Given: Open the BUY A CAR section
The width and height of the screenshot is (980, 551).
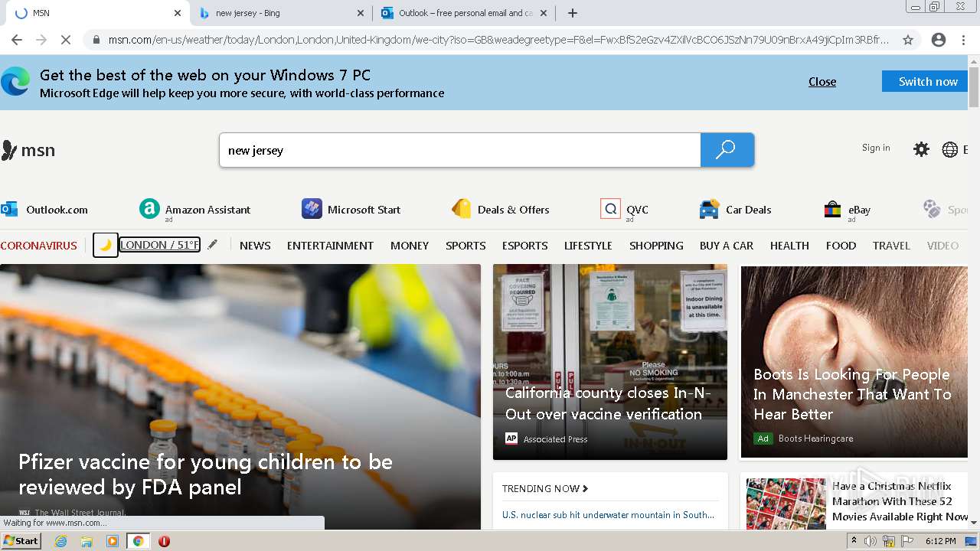Looking at the screenshot, I should 727,246.
